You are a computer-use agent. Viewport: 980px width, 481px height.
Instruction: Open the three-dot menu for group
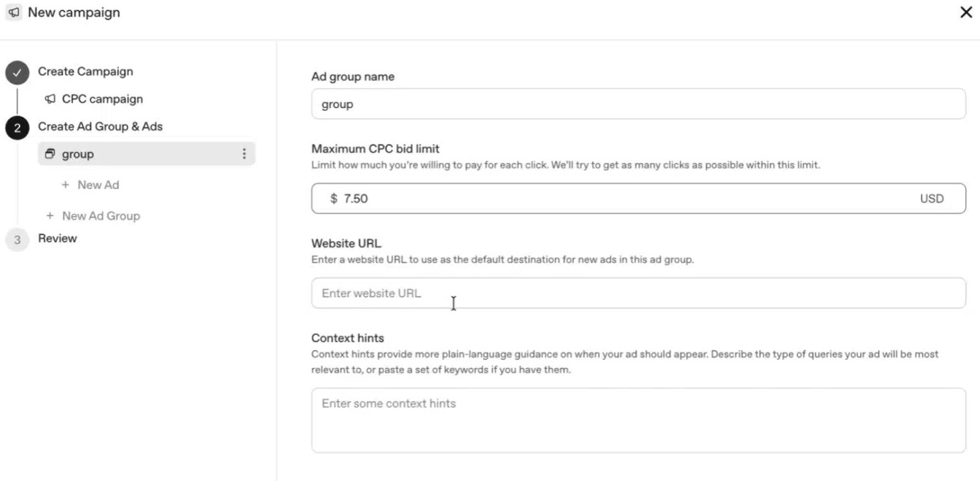[244, 154]
